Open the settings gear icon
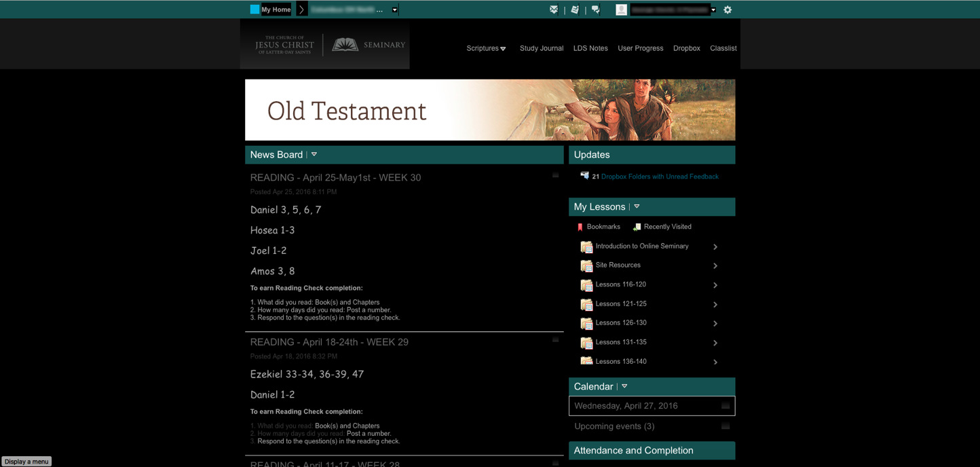The image size is (980, 467). (728, 10)
